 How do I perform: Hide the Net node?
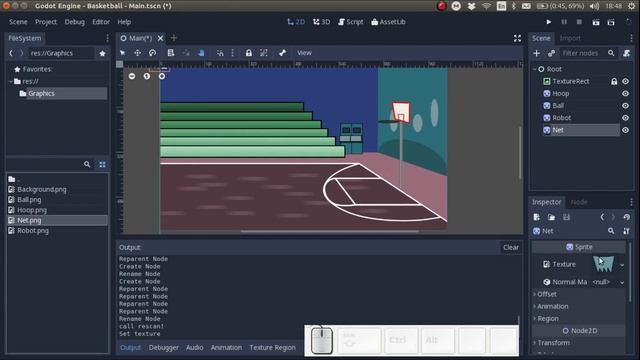[625, 130]
